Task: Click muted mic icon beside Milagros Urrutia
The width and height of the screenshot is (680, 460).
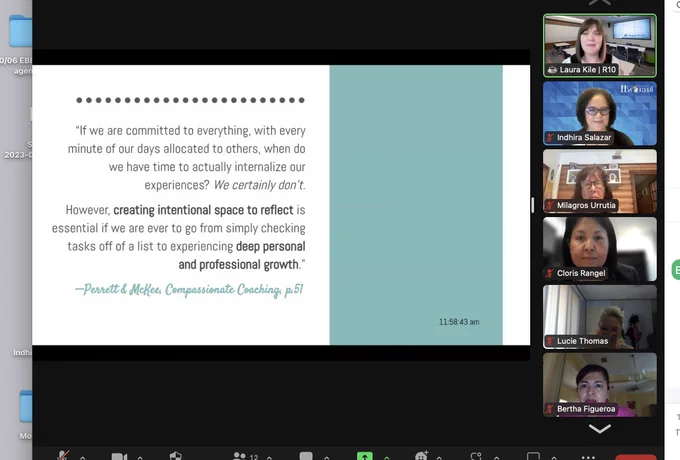Action: tap(549, 206)
